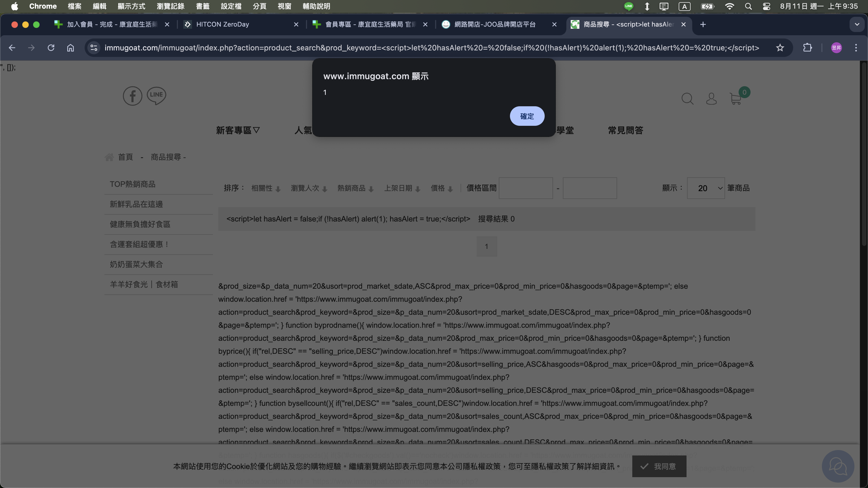Switch to HITCON ZeroDay tab
The image size is (868, 488).
tap(241, 24)
